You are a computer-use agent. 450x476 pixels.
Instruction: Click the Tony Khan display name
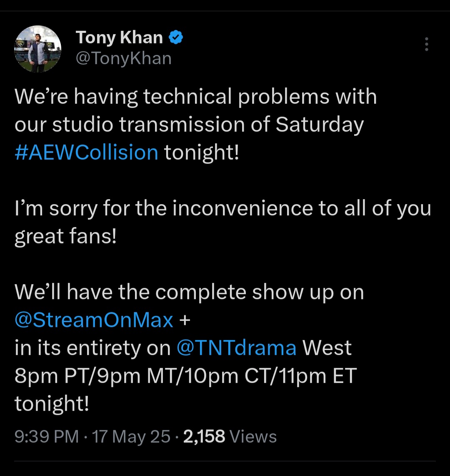click(x=119, y=38)
